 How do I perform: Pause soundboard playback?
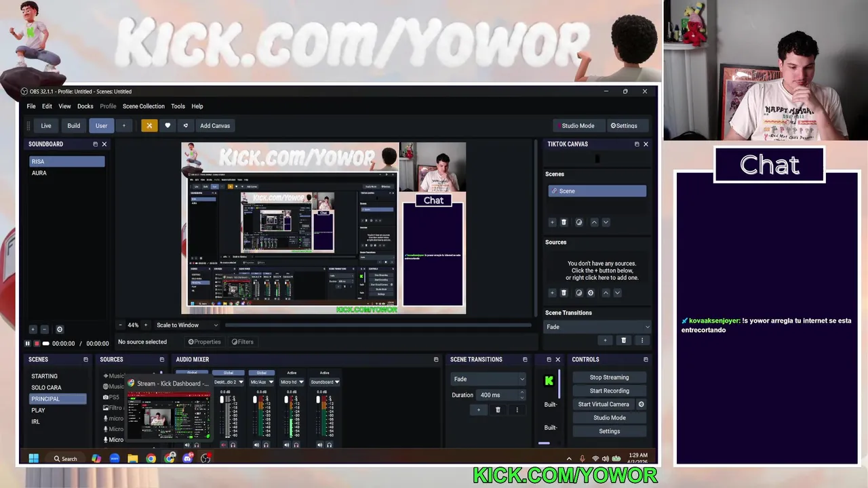pyautogui.click(x=28, y=344)
